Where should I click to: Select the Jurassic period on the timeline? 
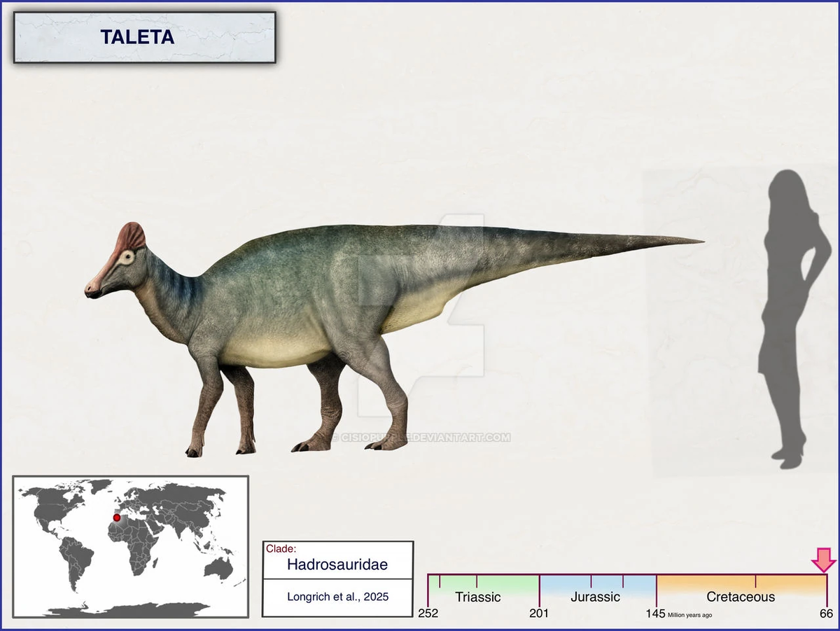pos(595,597)
